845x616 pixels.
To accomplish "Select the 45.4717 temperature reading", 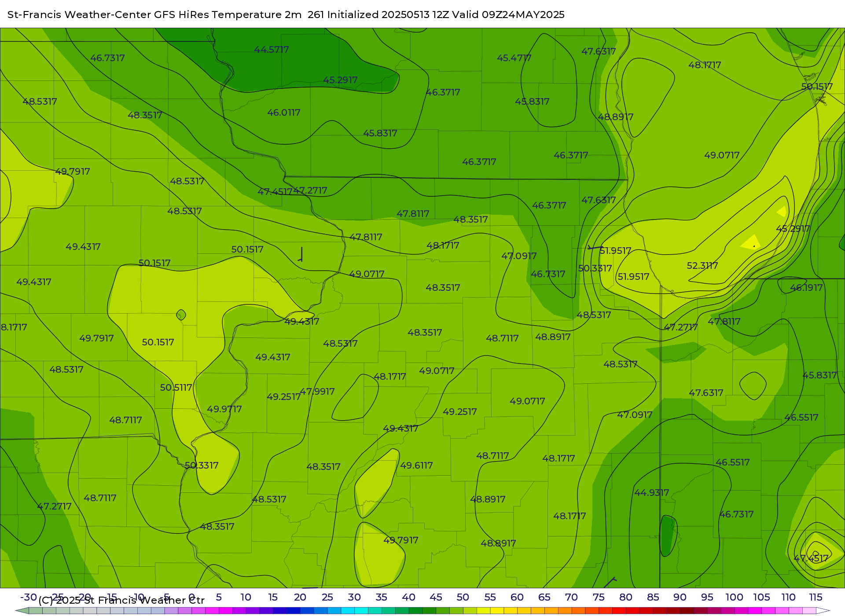I will 514,58.
